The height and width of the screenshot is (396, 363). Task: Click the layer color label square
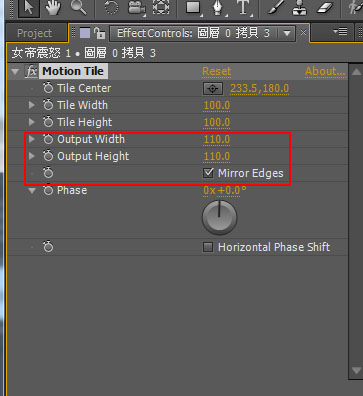(85, 33)
